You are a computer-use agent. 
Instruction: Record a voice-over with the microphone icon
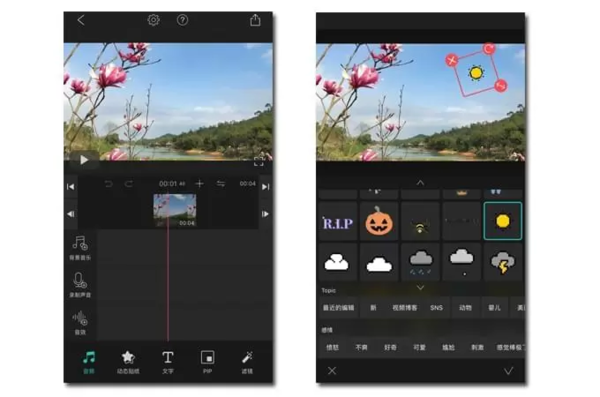point(80,285)
